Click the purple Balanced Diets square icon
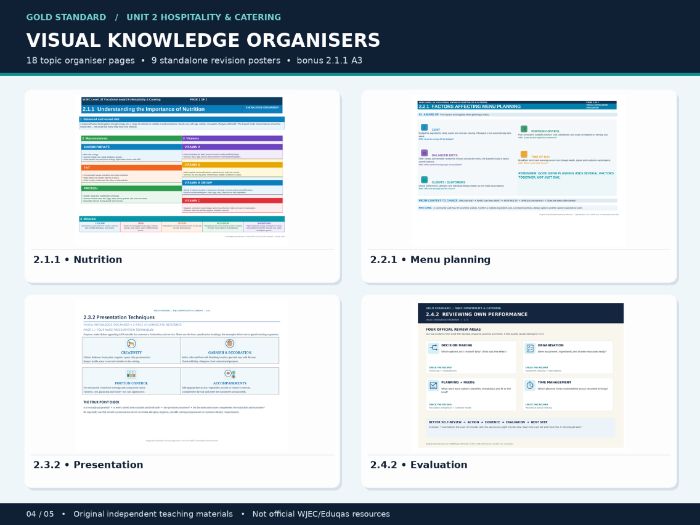700x525 pixels. point(424,153)
